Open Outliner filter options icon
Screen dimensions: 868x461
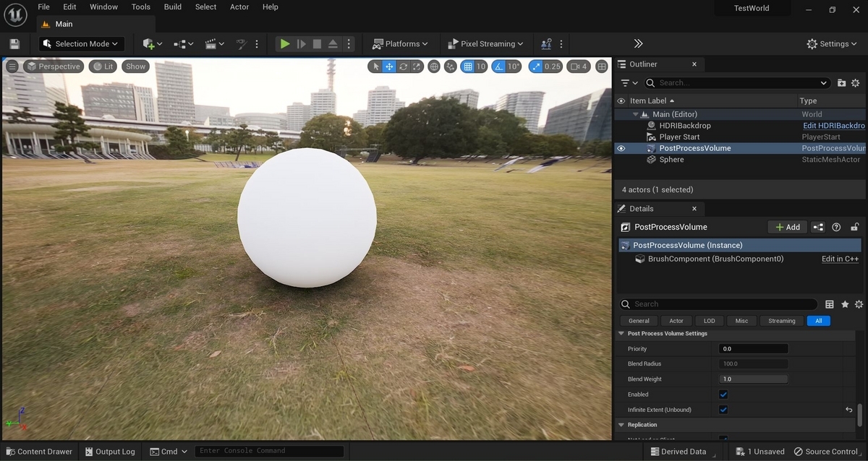[629, 83]
